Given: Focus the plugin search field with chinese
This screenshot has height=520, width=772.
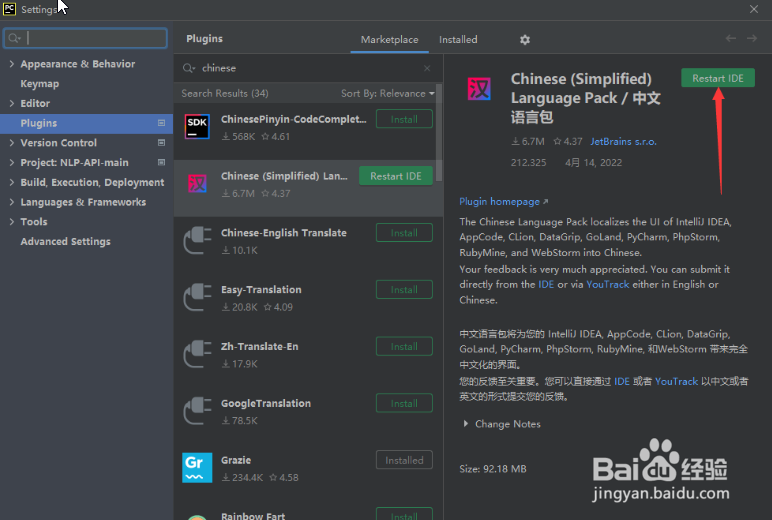Looking at the screenshot, I should [x=308, y=68].
